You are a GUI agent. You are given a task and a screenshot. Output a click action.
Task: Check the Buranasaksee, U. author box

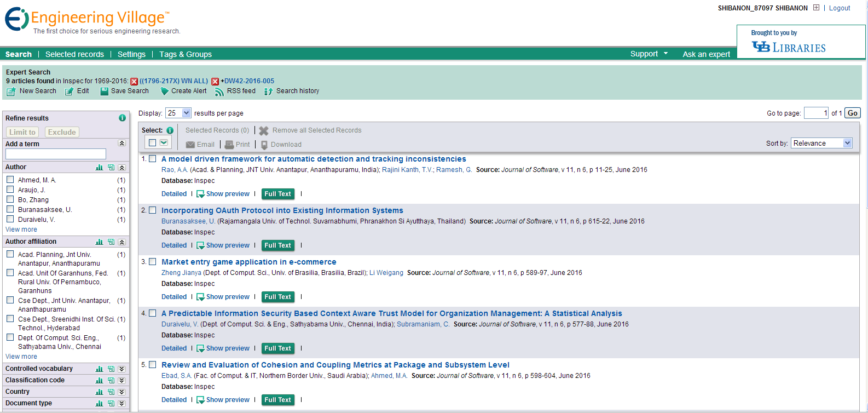(x=10, y=209)
